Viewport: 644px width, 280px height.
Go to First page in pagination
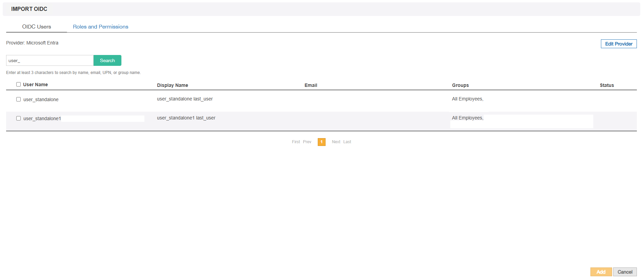tap(296, 142)
